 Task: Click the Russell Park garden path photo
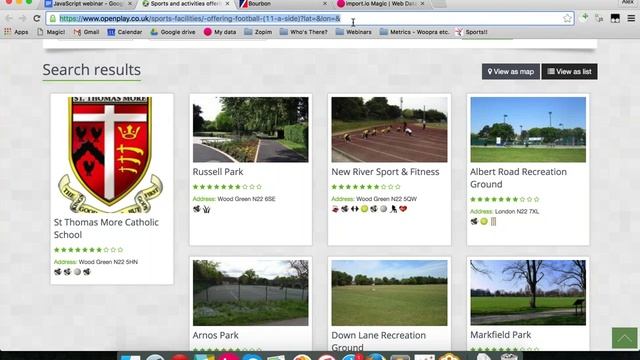251,129
